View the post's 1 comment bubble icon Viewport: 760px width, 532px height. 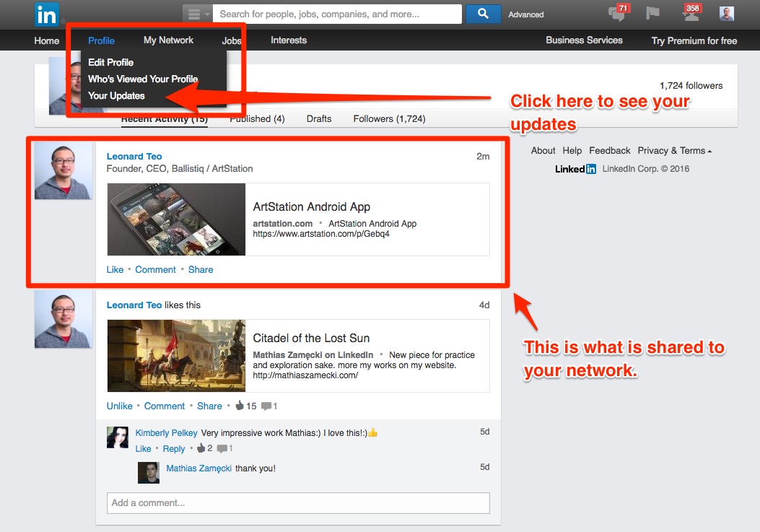pos(269,406)
